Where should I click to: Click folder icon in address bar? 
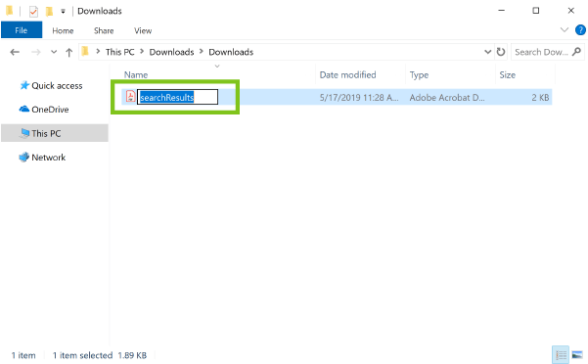pos(85,51)
